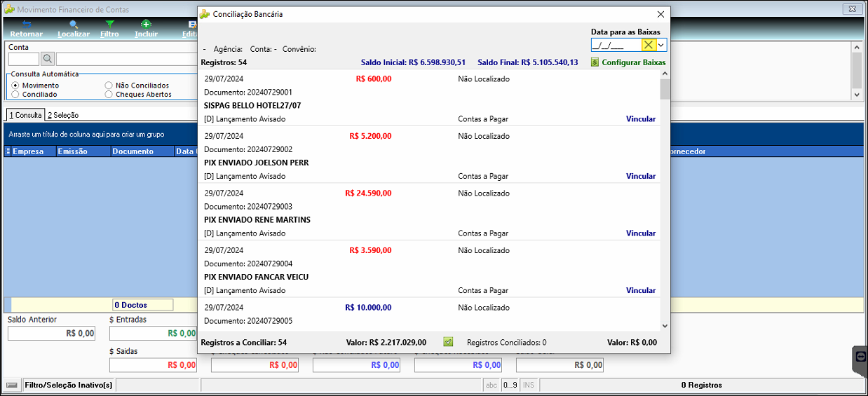Image resolution: width=868 pixels, height=396 pixels.
Task: Click Documento: 20240729003 text
Action: (248, 207)
